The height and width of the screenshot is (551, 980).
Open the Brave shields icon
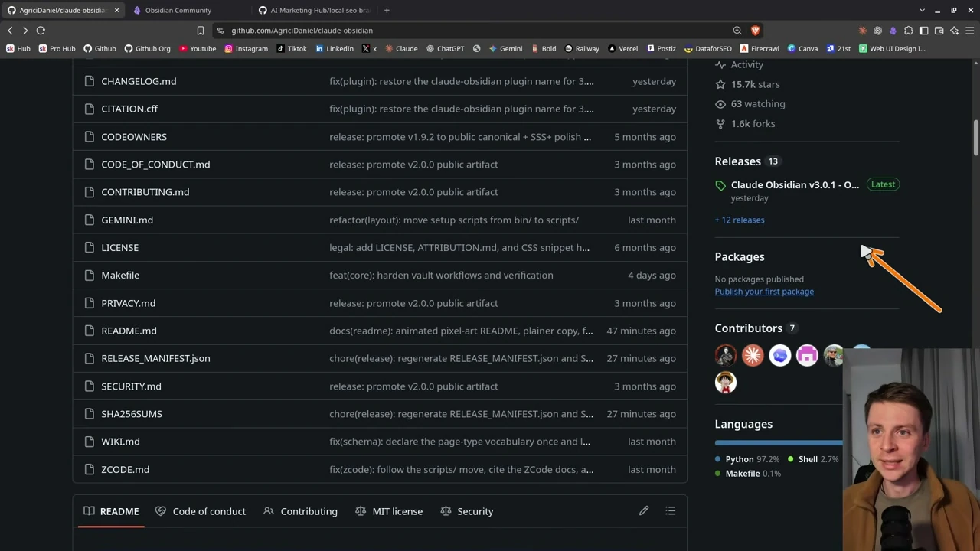click(x=755, y=31)
